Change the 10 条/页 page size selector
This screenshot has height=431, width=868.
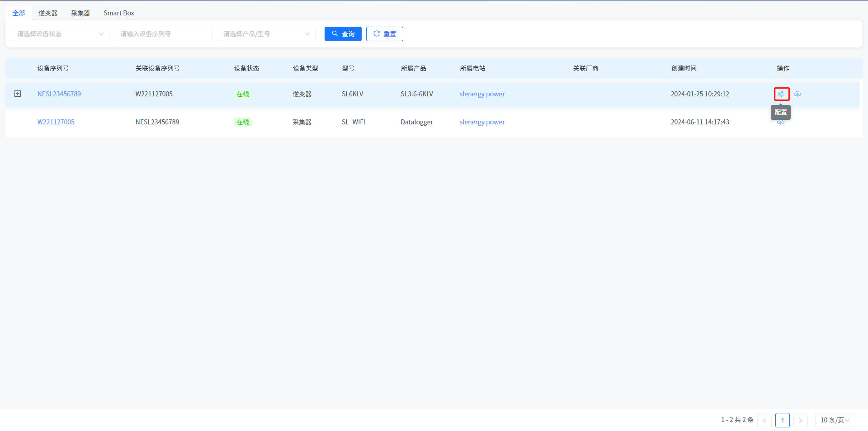click(835, 420)
